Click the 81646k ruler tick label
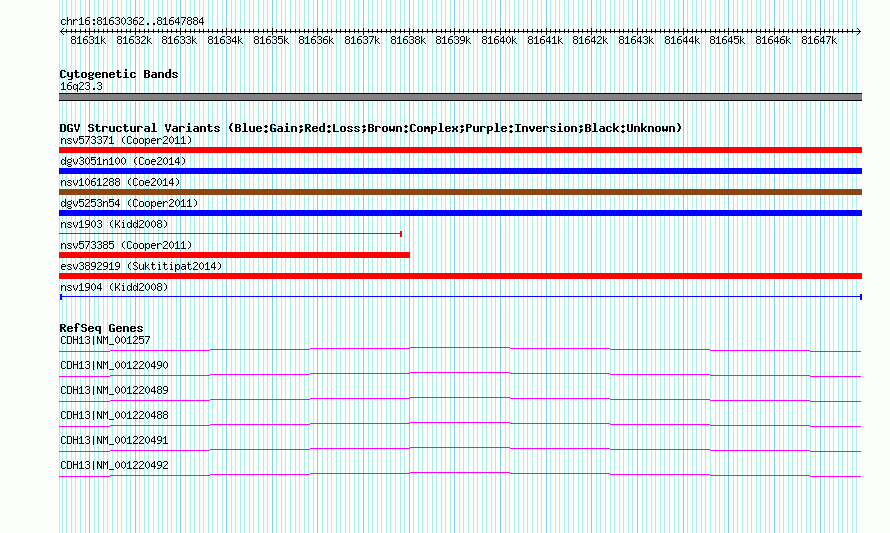The image size is (890, 533). pyautogui.click(x=773, y=40)
